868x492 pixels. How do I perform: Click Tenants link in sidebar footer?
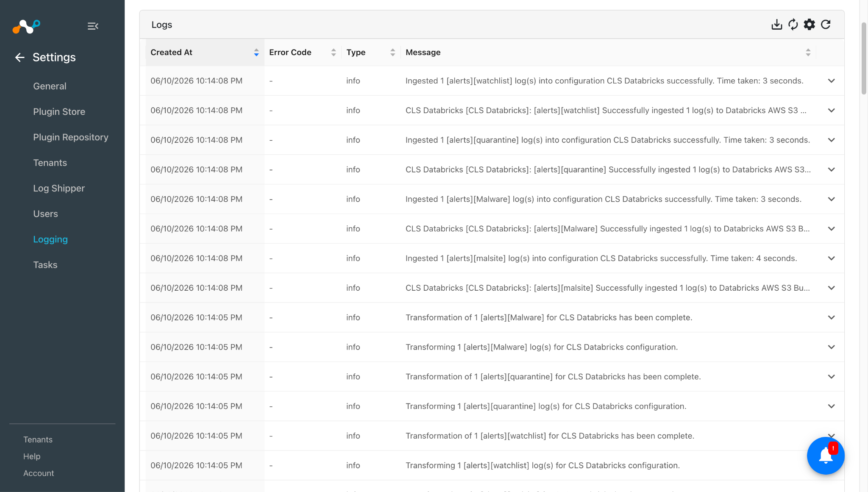(x=38, y=439)
